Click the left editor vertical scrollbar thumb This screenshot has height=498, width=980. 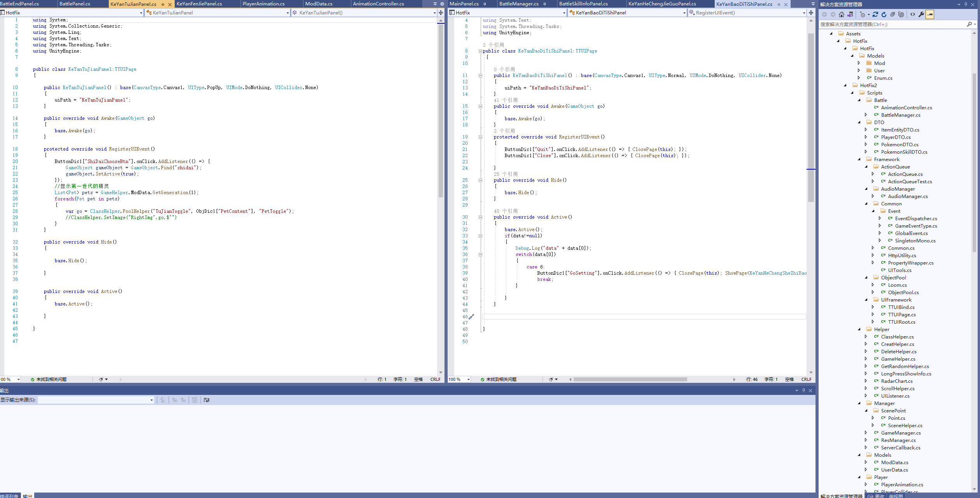(441, 111)
